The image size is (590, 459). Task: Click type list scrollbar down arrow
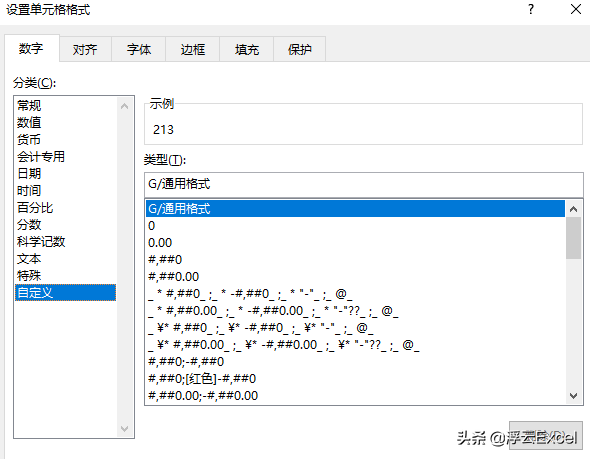click(573, 396)
